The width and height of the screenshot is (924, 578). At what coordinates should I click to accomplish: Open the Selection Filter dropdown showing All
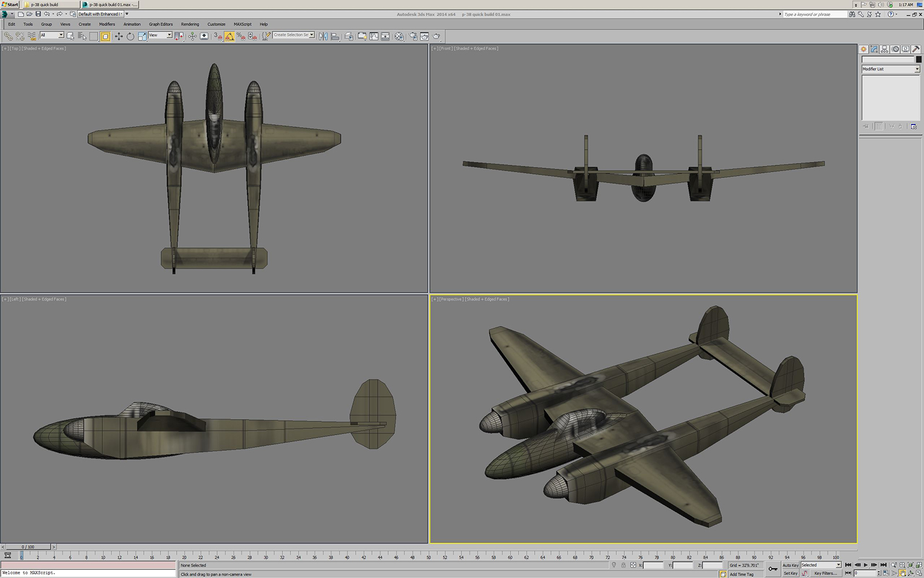[x=53, y=35]
